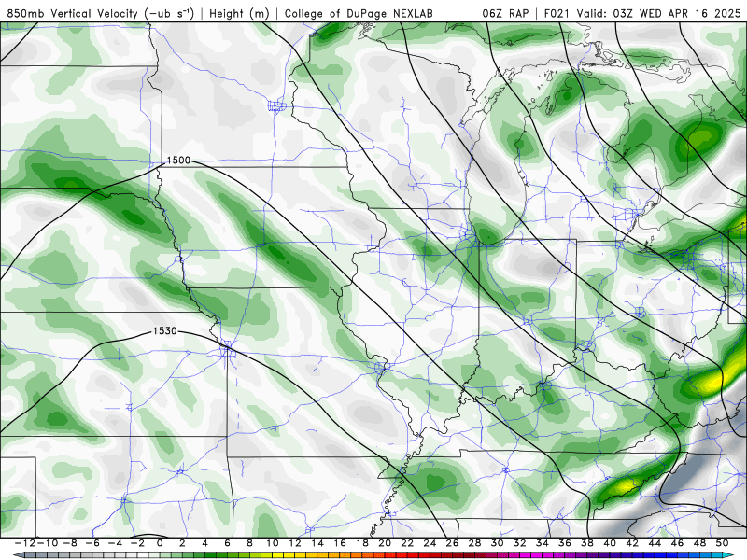Viewport: 747px width, 560px height.
Task: Click the "24" value on the color scale
Action: [430, 543]
